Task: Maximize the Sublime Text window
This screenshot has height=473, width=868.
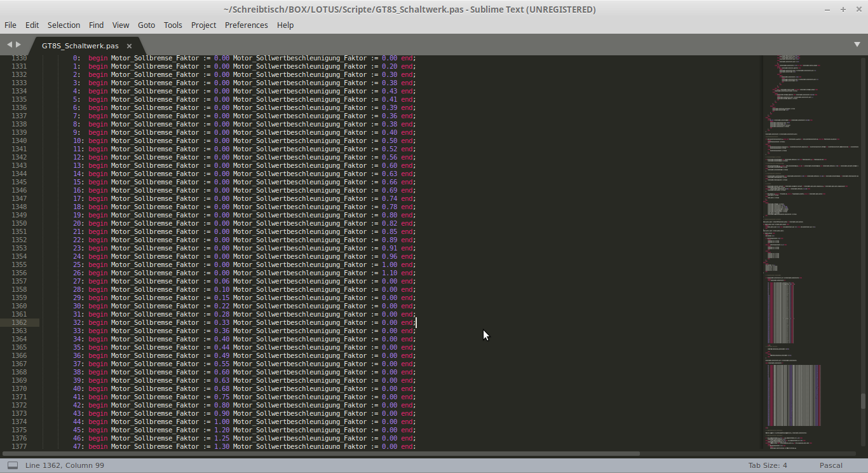Action: click(843, 10)
